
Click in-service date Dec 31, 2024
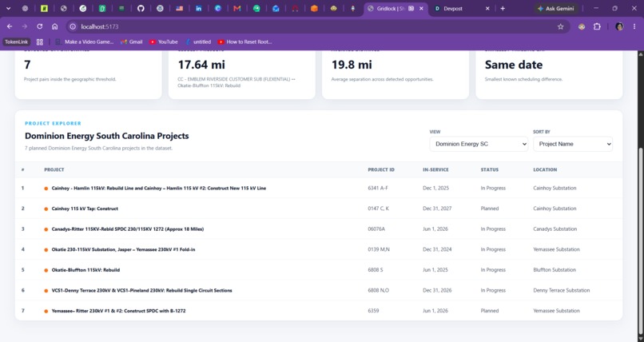pos(437,249)
